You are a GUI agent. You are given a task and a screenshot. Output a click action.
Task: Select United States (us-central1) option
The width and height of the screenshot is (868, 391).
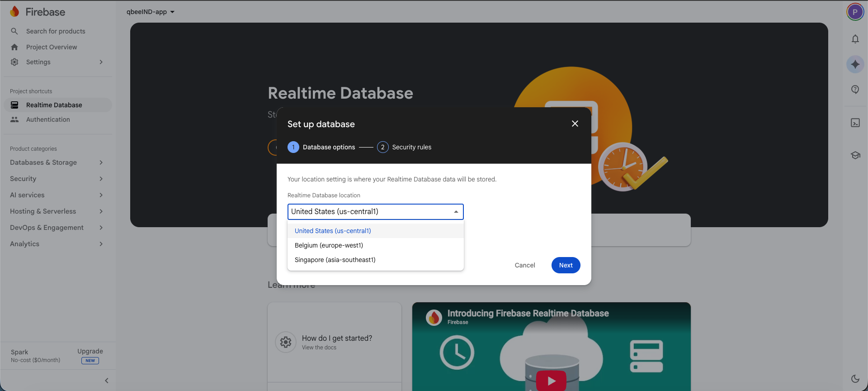pyautogui.click(x=376, y=231)
